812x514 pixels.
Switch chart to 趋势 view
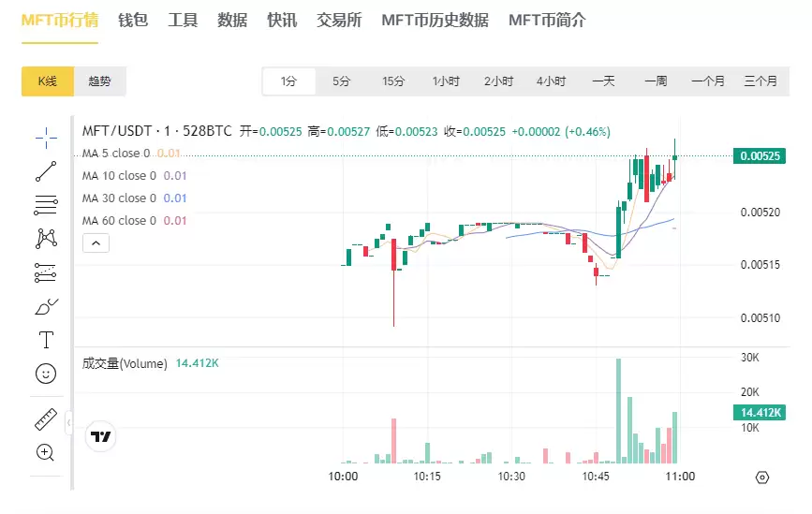coord(99,81)
